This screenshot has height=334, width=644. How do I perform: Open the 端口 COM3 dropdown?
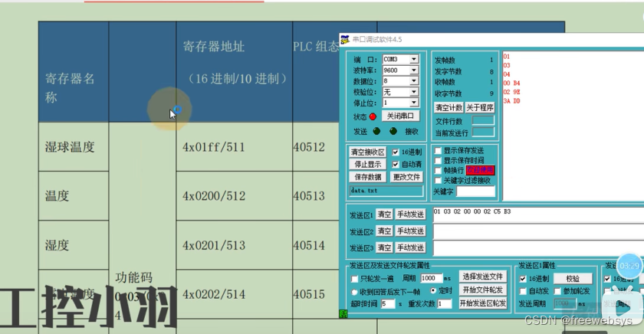(x=414, y=59)
